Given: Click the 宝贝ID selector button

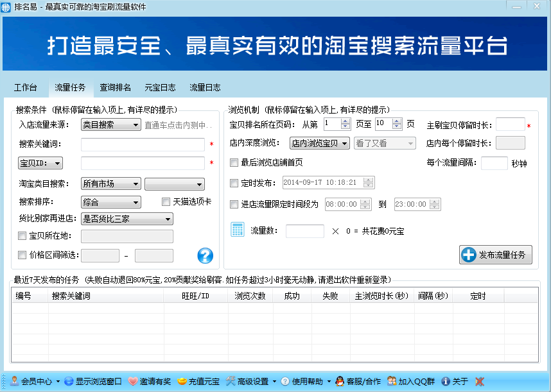Looking at the screenshot, I should (x=40, y=164).
